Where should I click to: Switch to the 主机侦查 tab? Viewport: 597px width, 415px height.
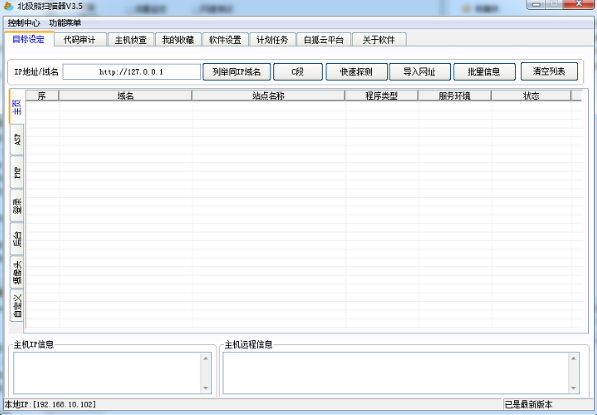click(131, 40)
